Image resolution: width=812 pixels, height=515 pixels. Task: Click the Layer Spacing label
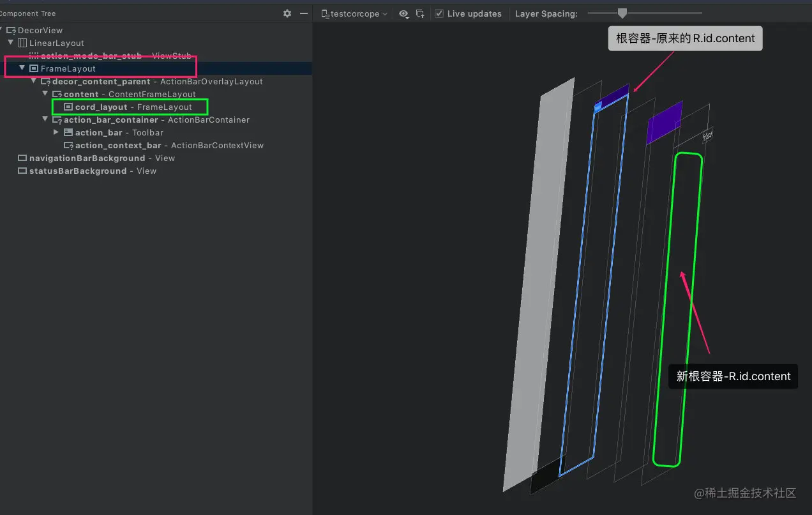546,13
